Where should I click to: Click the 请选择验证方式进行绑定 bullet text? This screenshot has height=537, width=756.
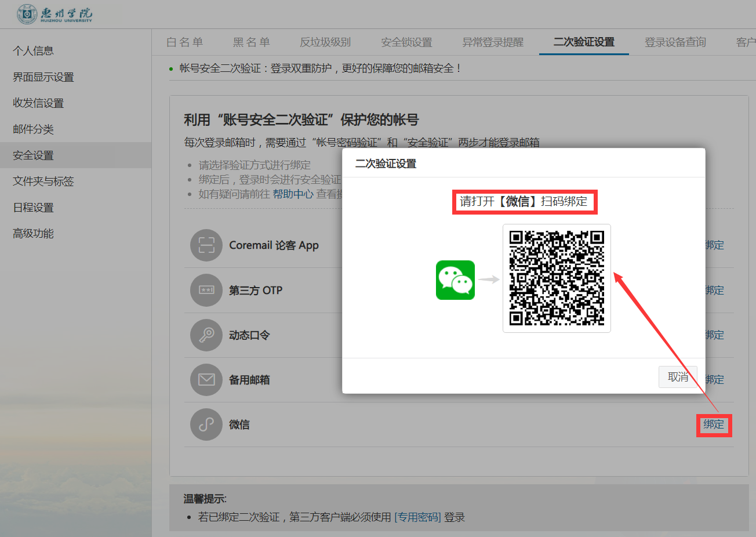pyautogui.click(x=255, y=165)
